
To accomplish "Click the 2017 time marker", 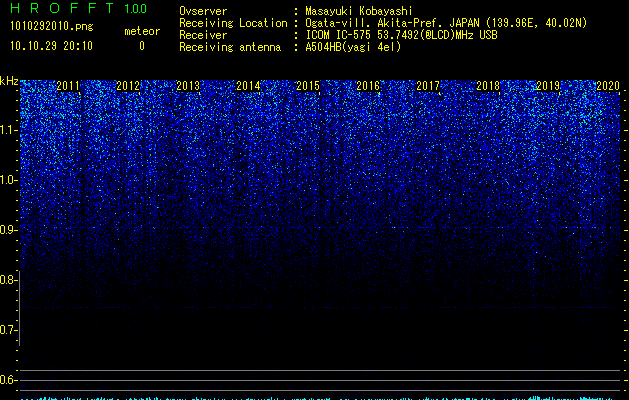I will click(428, 85).
